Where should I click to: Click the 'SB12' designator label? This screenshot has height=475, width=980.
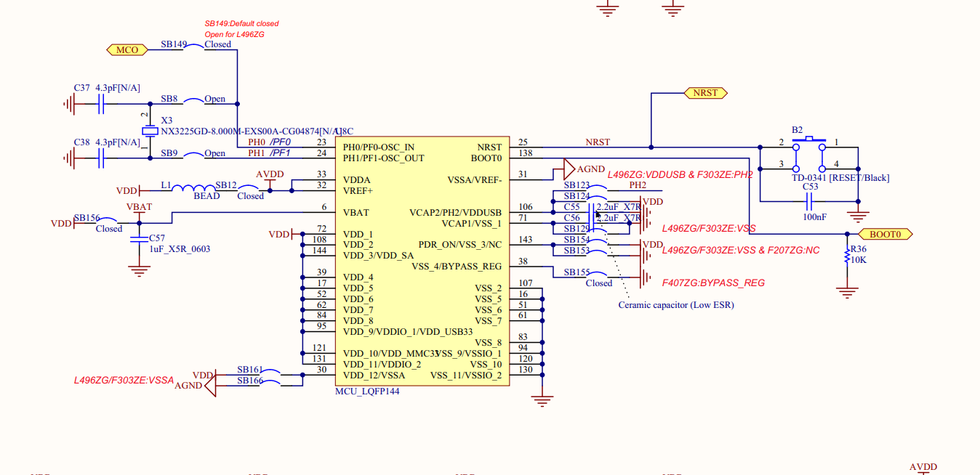point(226,185)
